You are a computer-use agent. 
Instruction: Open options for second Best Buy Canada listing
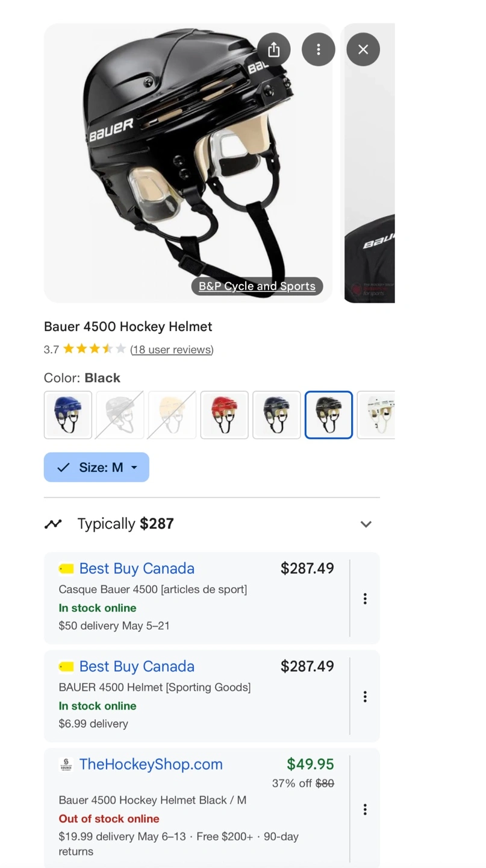point(365,697)
